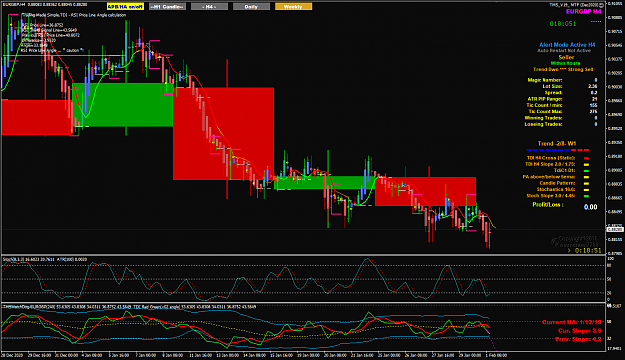Click the Lot Size label
The width and height of the screenshot is (625, 360).
[x=552, y=86]
